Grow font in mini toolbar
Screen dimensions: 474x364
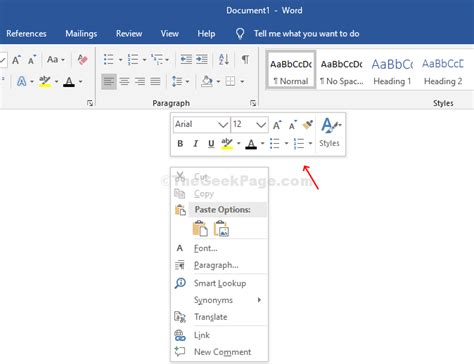[277, 125]
